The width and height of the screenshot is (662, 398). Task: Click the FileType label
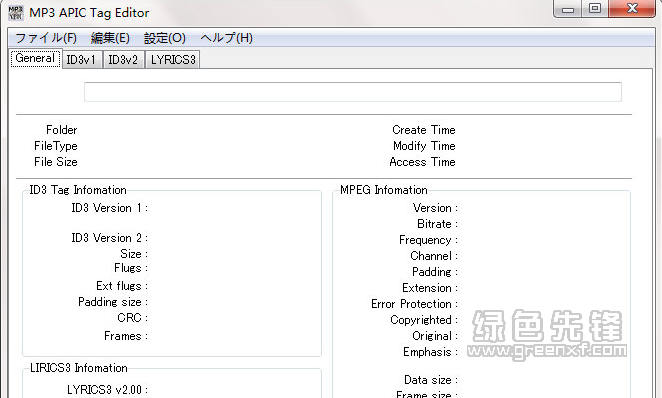click(x=56, y=146)
